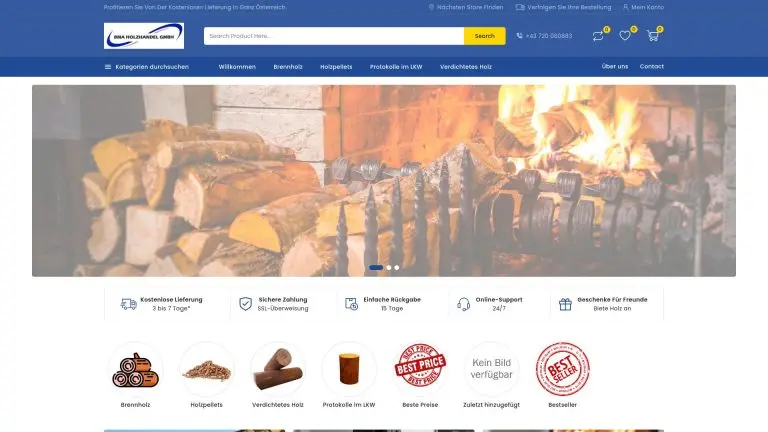768x432 pixels.
Task: Go to the Über uns page
Action: [615, 67]
